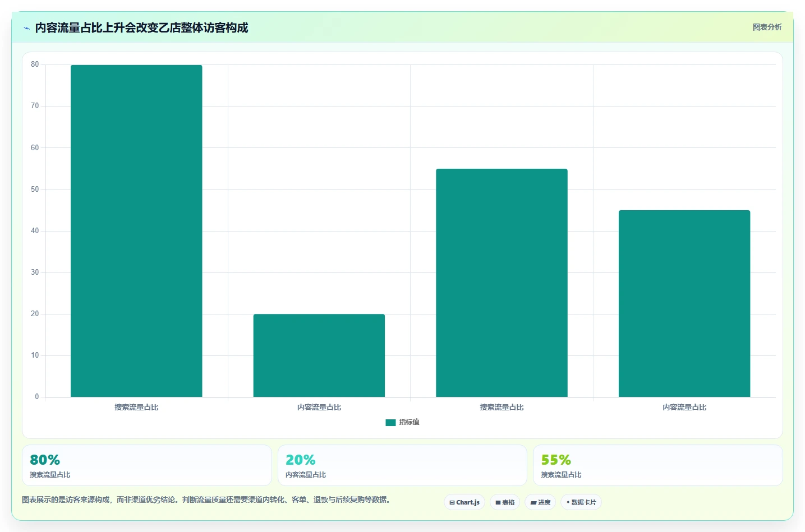805x532 pixels.
Task: Click the y-axis label 0
Action: tap(37, 397)
